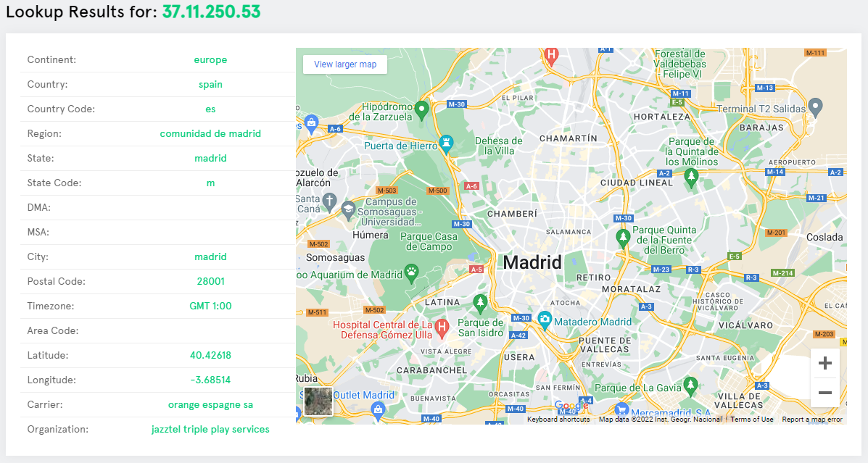Click the Google logo on the map
868x463 pixels.
point(571,406)
